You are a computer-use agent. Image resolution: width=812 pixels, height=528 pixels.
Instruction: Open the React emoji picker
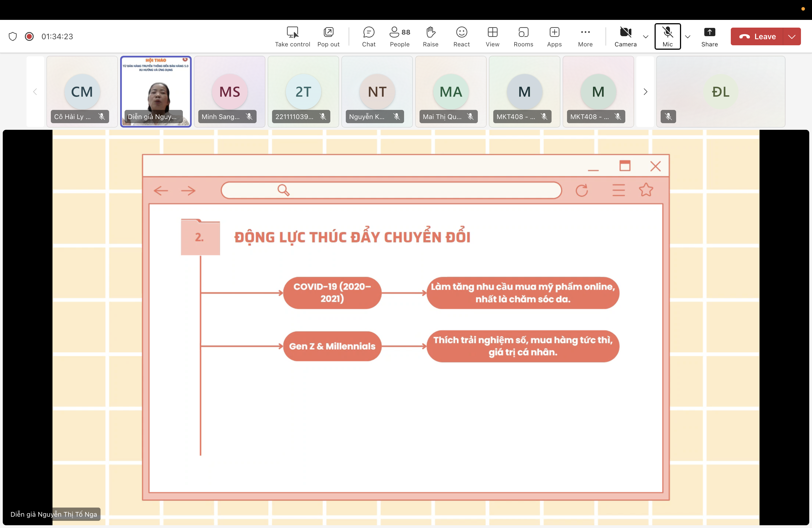point(461,36)
